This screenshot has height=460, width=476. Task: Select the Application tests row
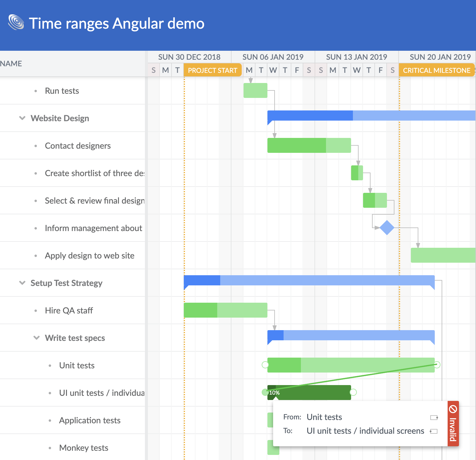click(x=72, y=420)
